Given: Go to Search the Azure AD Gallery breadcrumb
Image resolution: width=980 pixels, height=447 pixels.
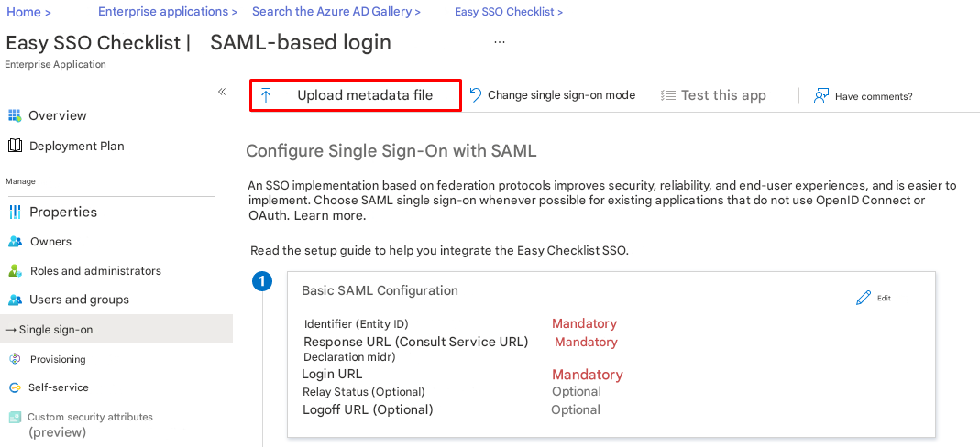Looking at the screenshot, I should point(336,11).
